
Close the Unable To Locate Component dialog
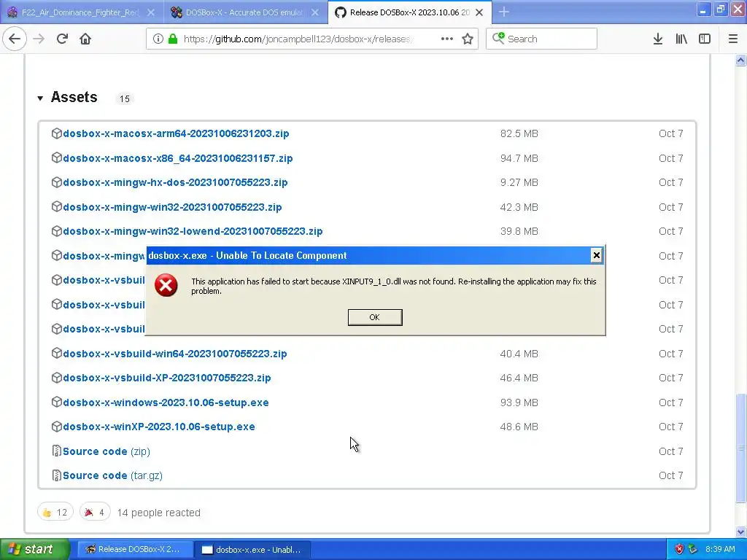596,256
